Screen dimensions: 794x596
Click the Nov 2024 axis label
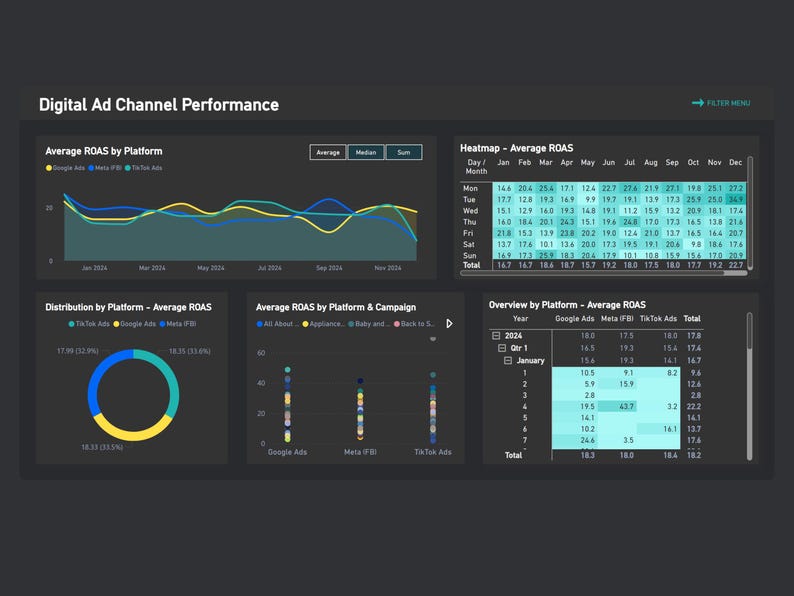388,268
